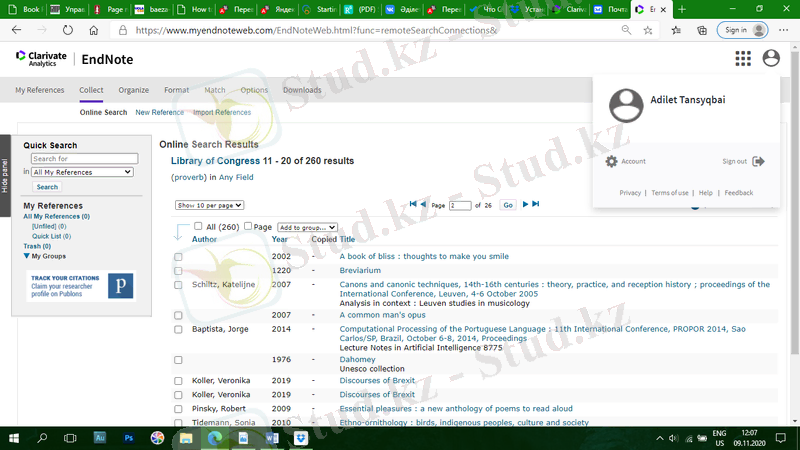Collapse the My Groups tree
The height and width of the screenshot is (450, 800).
click(x=27, y=256)
